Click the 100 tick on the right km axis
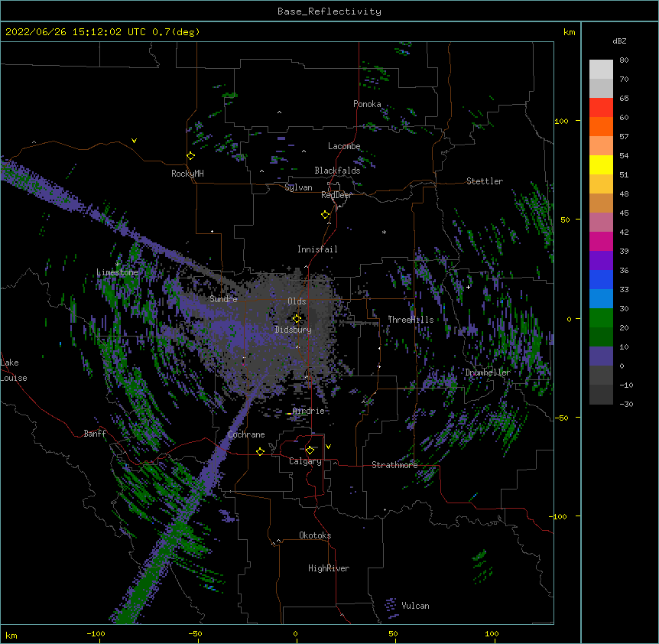Viewport: 659px width, 644px height. coord(561,121)
